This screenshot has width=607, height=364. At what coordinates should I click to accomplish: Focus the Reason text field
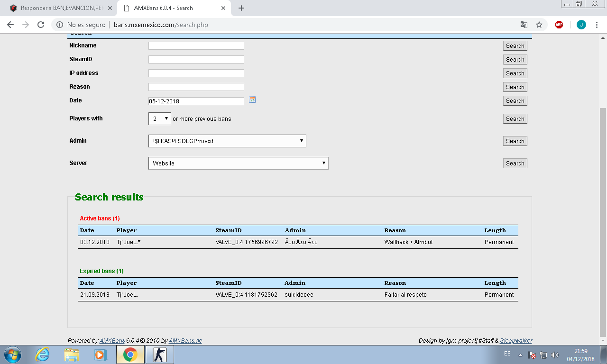click(196, 87)
